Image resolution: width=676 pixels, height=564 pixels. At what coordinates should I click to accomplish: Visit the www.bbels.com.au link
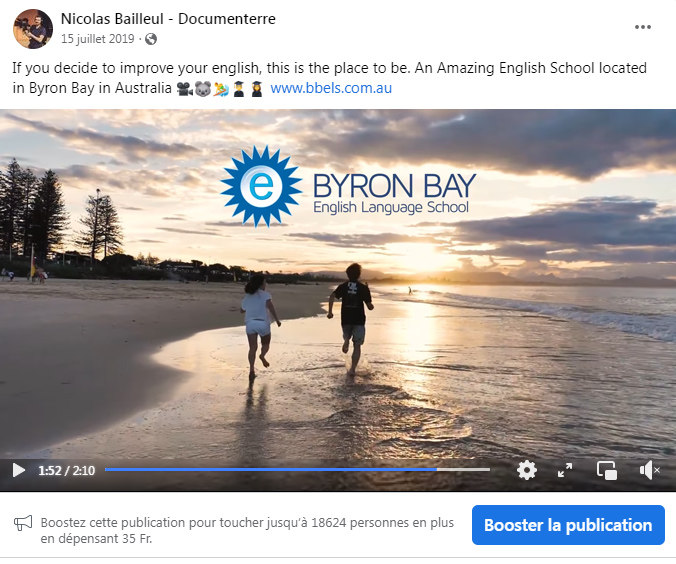pyautogui.click(x=331, y=88)
